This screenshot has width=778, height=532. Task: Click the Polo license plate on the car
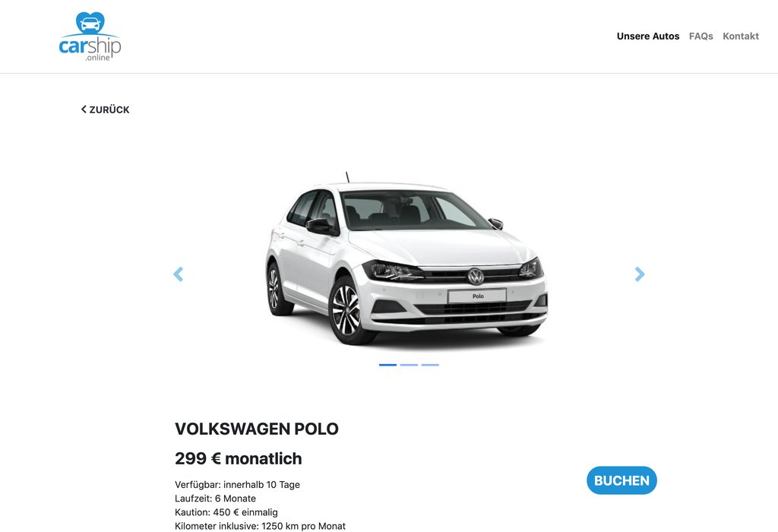pyautogui.click(x=477, y=296)
